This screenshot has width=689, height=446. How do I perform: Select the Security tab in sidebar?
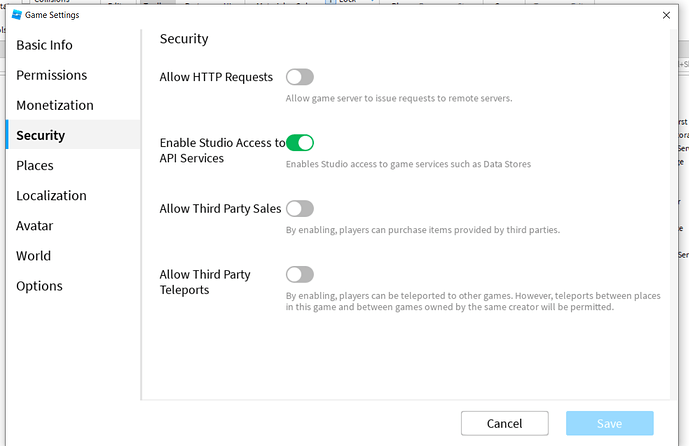tap(41, 135)
